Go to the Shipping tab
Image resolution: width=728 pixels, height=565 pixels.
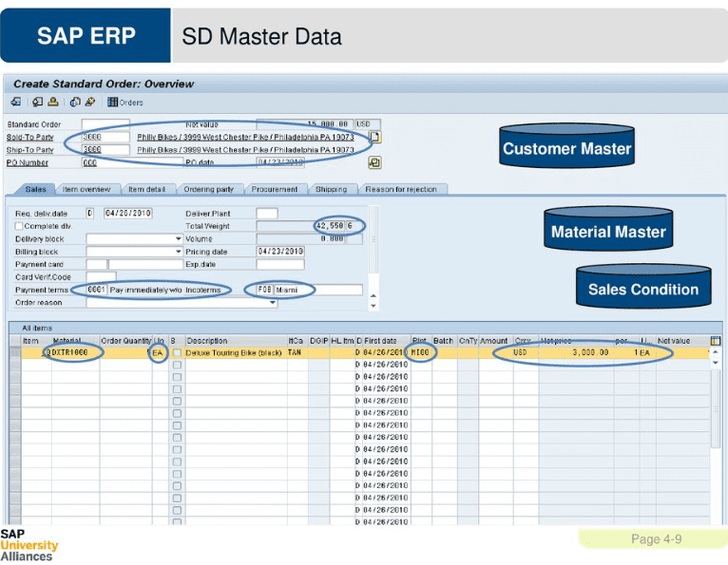(332, 189)
